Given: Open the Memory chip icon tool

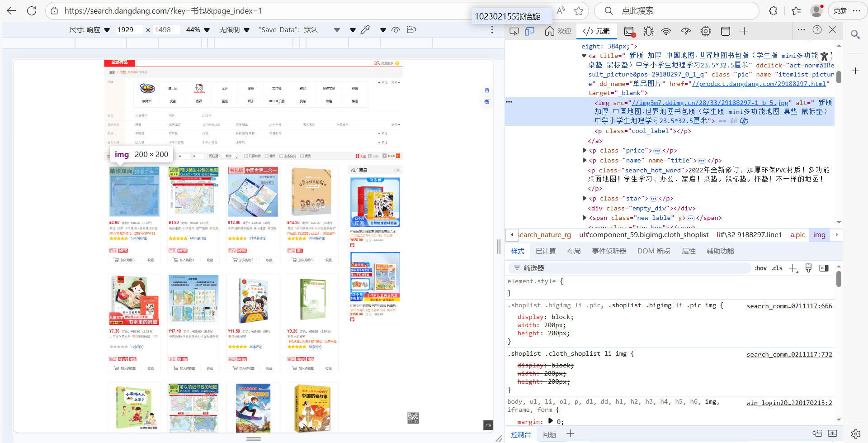Looking at the screenshot, I should [x=706, y=31].
